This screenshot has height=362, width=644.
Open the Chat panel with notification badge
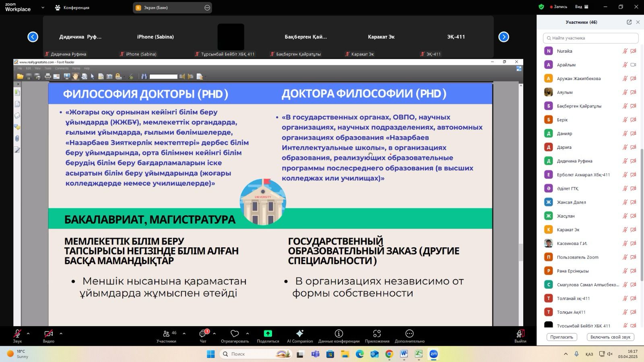click(203, 334)
